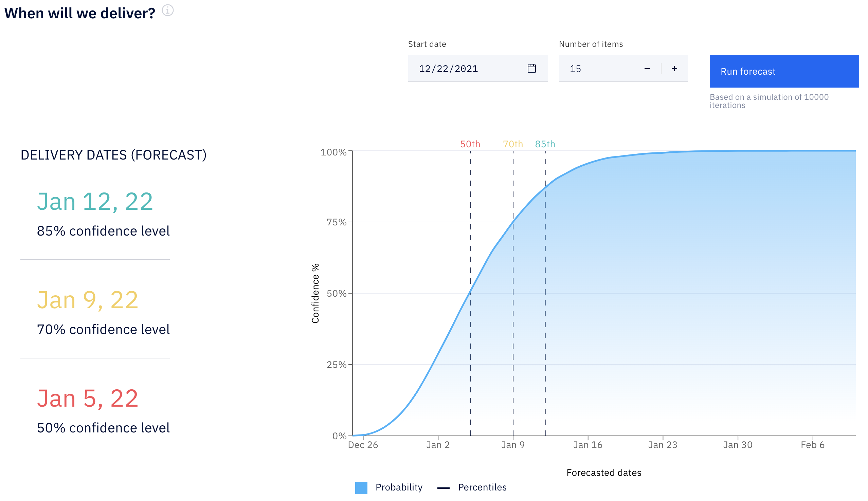Click the Dec 26 axis tick label
Screen dimensions: 868x501
coord(363,445)
